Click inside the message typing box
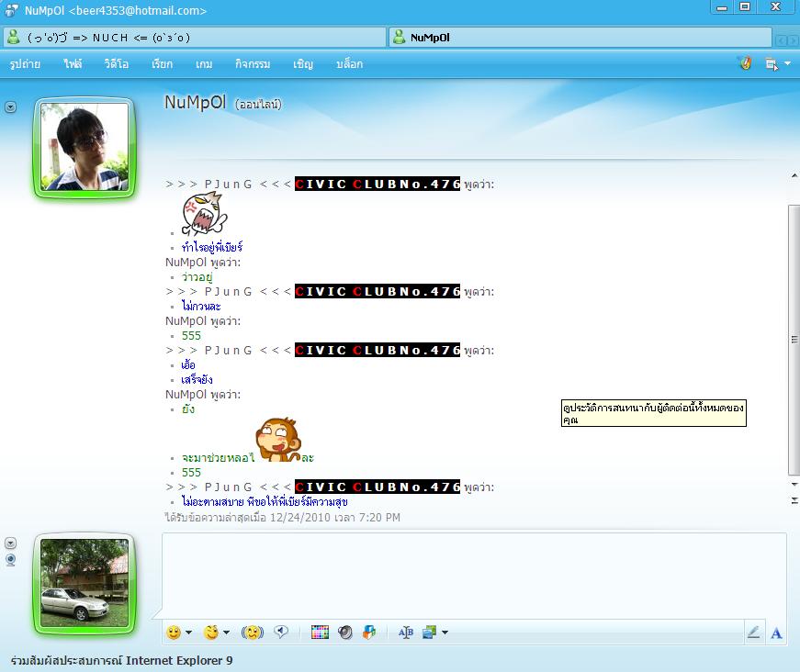Viewport: 800px width, 672px height. click(473, 574)
